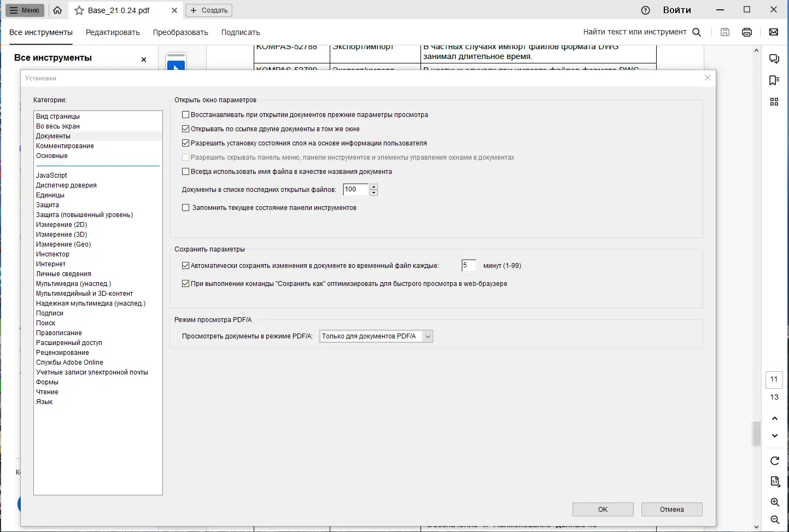The height and width of the screenshot is (532, 789).
Task: Open the Меню hamburger button
Action: (25, 10)
